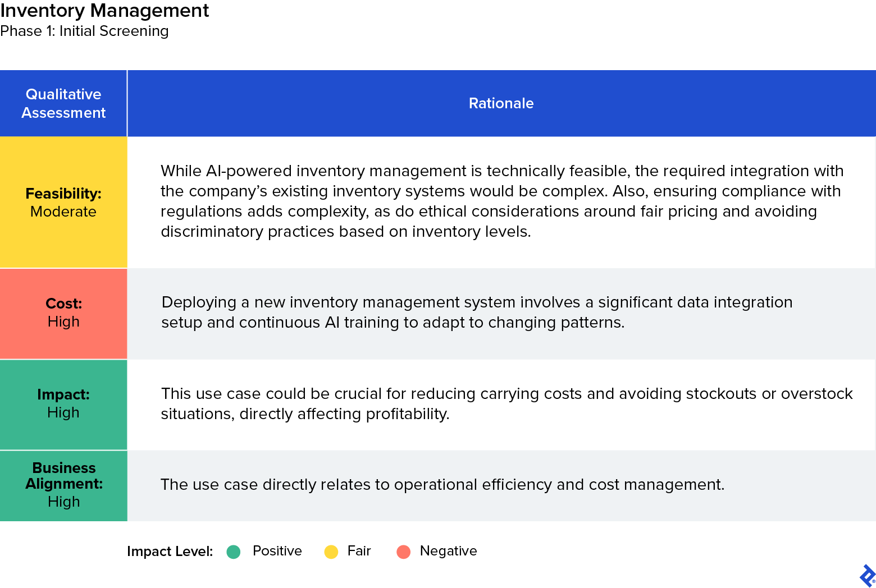Toggle the Positive impact level indicator
This screenshot has height=588, width=876.
pos(234,552)
